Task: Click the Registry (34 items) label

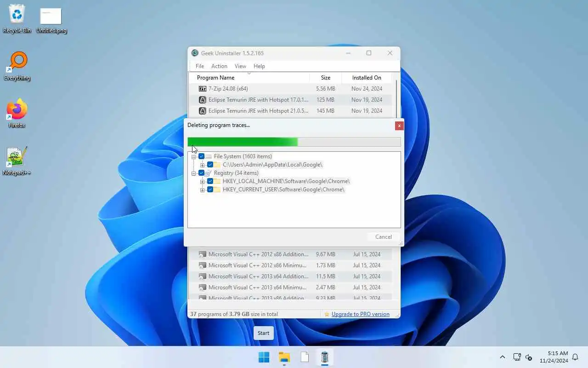Action: [236, 173]
